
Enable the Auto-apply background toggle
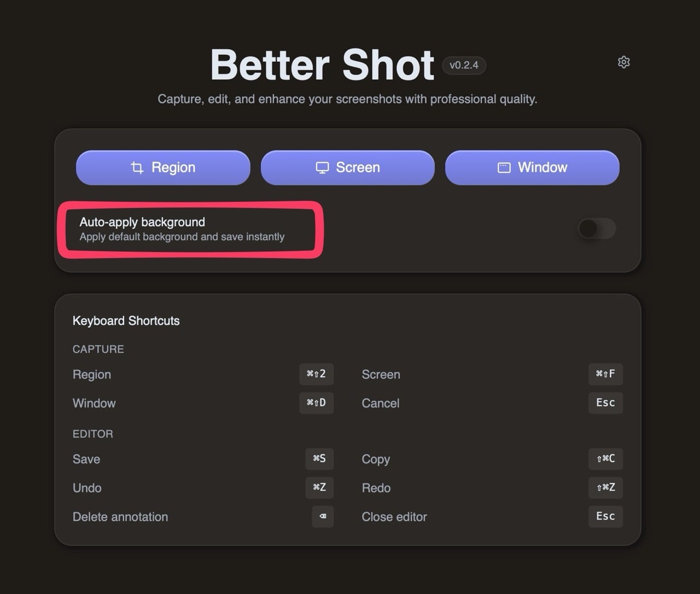pyautogui.click(x=596, y=229)
